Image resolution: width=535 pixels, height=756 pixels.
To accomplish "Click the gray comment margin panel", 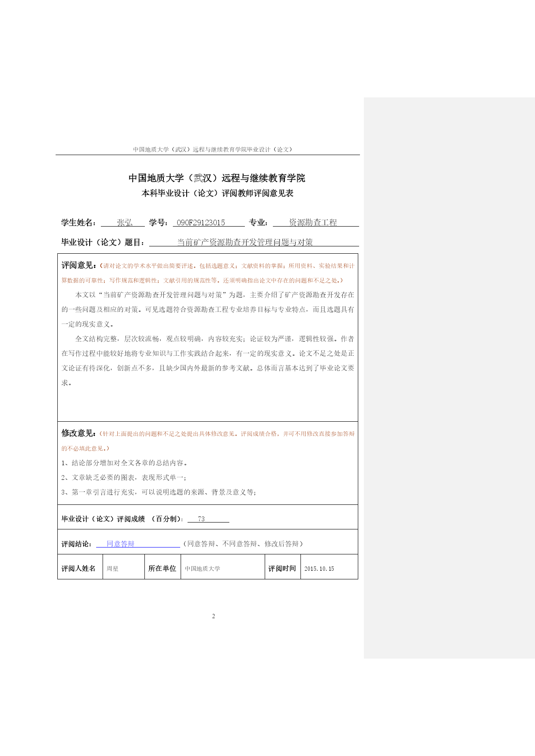I will (x=449, y=378).
